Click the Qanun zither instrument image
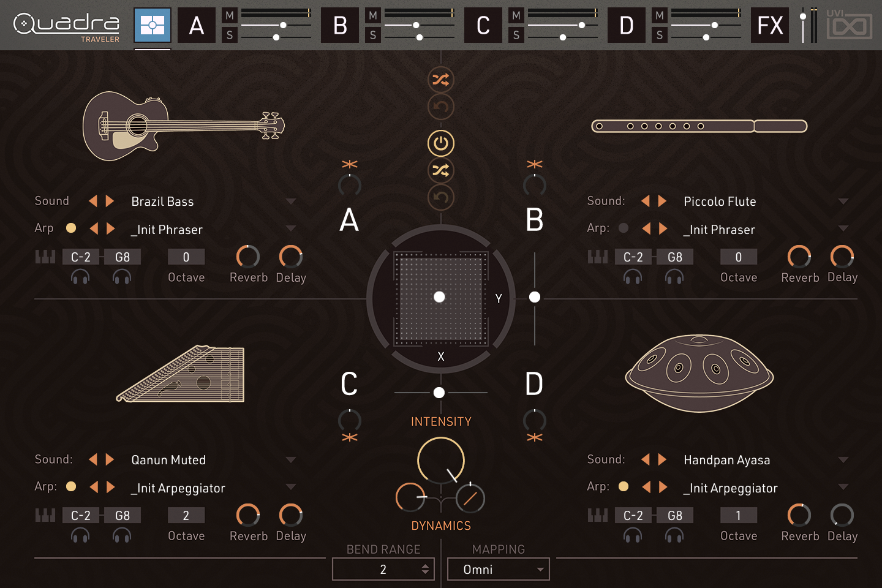The height and width of the screenshot is (588, 882). pyautogui.click(x=181, y=374)
